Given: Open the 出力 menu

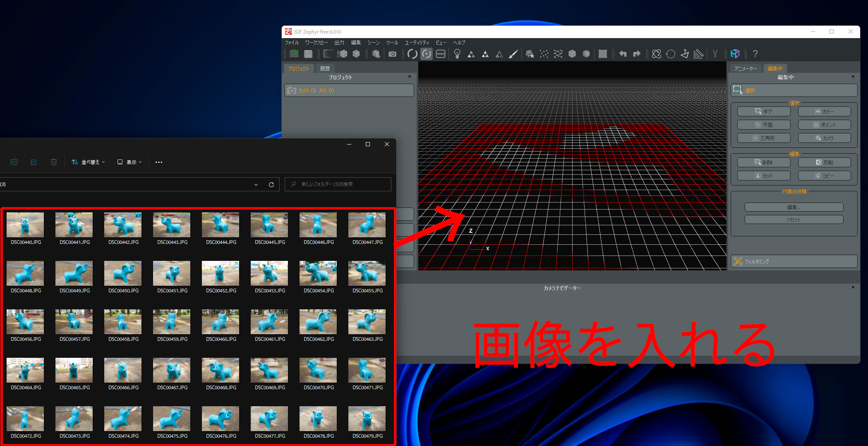Looking at the screenshot, I should tap(339, 43).
